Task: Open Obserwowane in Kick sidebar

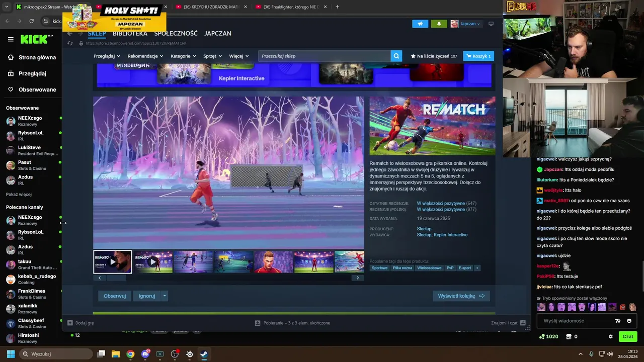Action: click(31, 89)
